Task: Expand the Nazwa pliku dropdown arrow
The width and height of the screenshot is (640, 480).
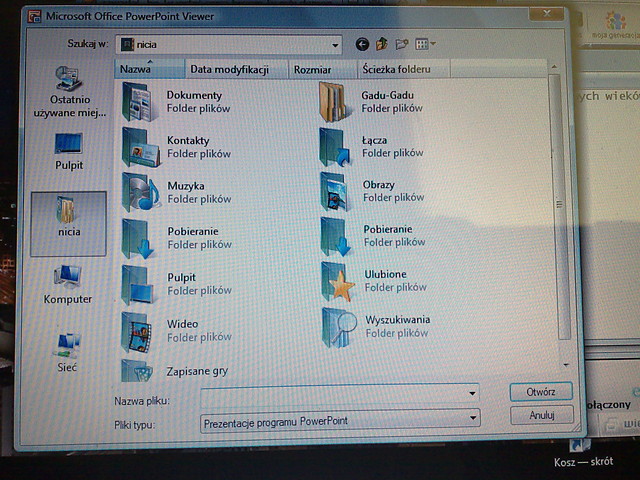Action: (x=472, y=393)
